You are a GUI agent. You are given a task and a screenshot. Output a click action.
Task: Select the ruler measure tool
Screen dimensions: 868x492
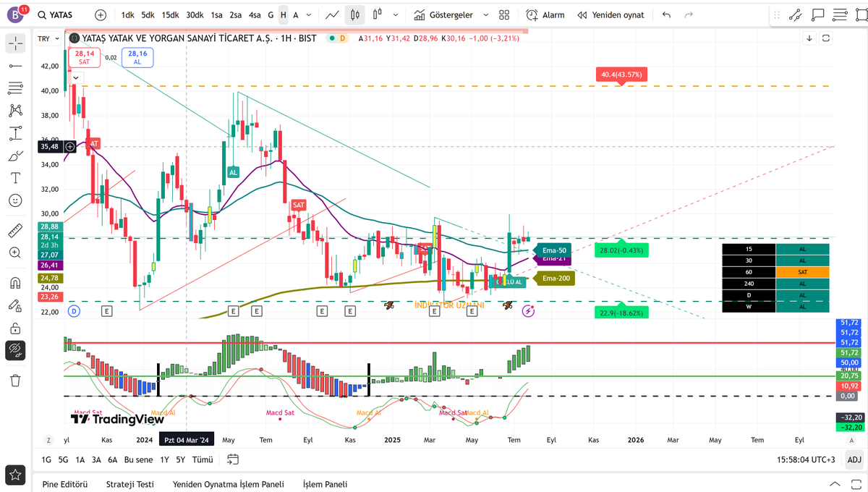click(15, 231)
